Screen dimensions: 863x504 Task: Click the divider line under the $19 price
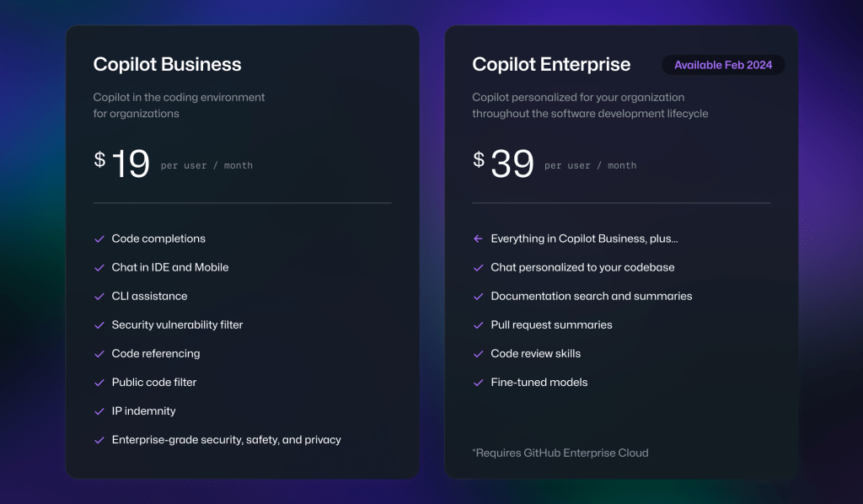point(242,202)
